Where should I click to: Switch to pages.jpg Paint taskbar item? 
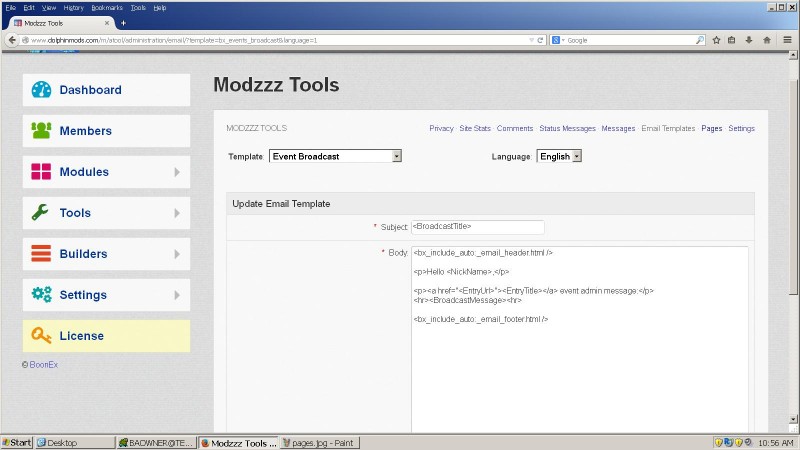click(x=320, y=442)
